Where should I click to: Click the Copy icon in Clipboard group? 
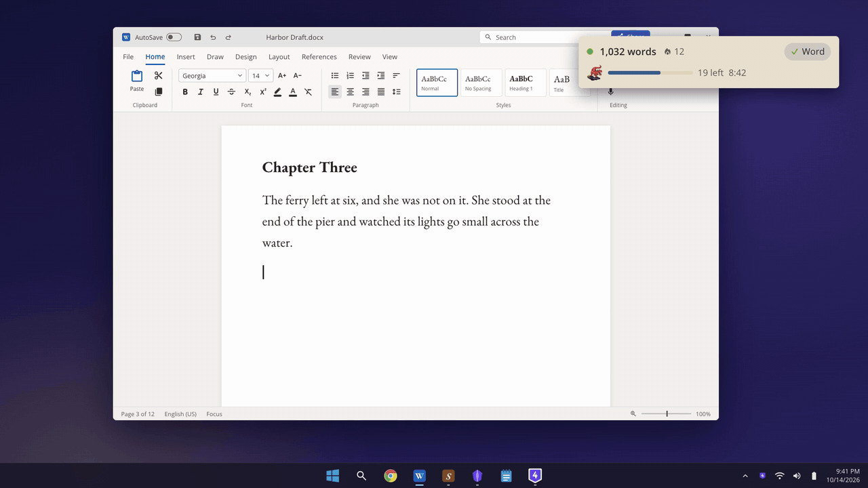[159, 91]
